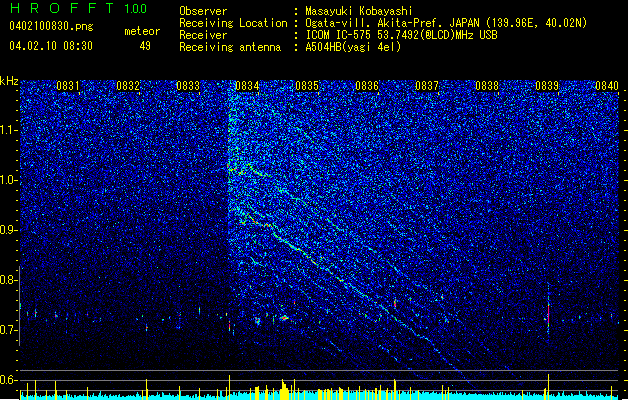Click the 1.1 frequency axis label
Viewport: 629px width, 400px height.
(9, 130)
